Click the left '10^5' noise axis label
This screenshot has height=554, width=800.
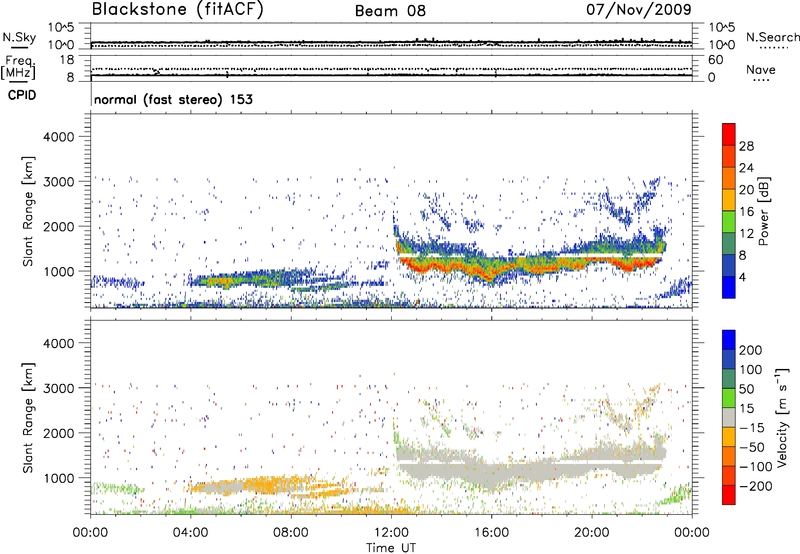click(x=62, y=27)
